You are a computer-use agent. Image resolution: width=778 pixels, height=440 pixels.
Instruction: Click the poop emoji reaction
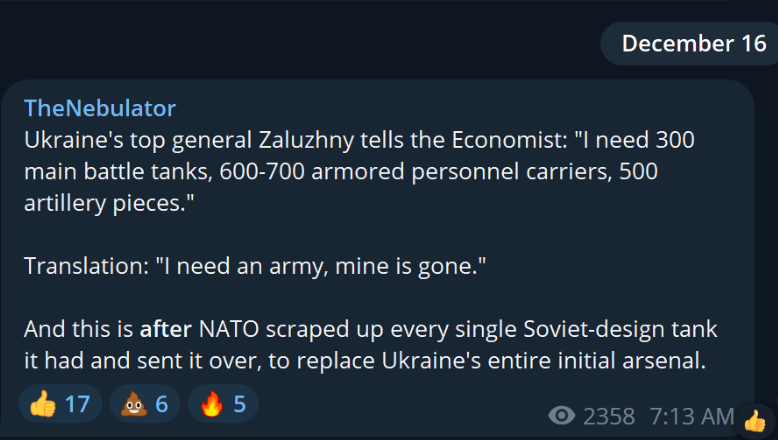point(131,405)
